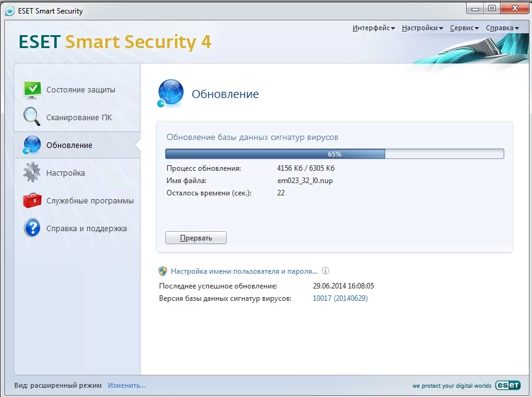
Task: Click the red toolbox Служебные программы icon
Action: pos(32,200)
